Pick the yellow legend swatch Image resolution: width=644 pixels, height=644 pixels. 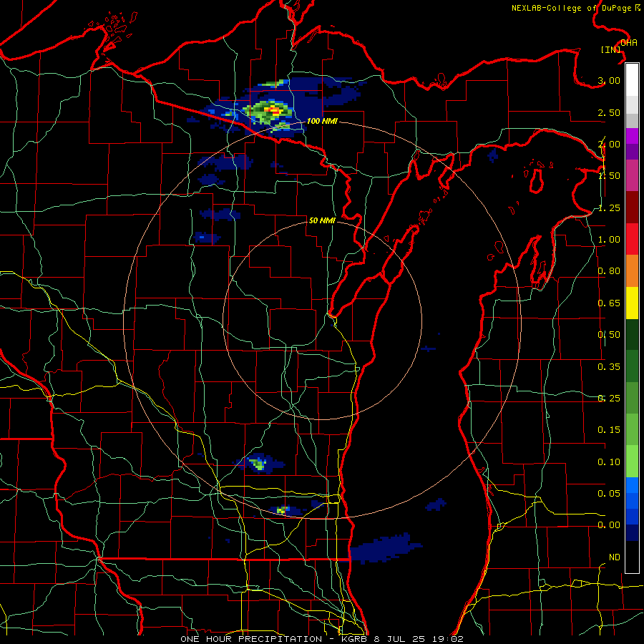[632, 303]
